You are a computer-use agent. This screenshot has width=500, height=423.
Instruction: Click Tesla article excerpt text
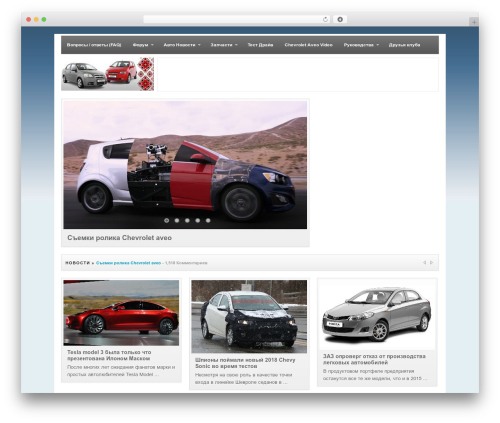(x=121, y=371)
